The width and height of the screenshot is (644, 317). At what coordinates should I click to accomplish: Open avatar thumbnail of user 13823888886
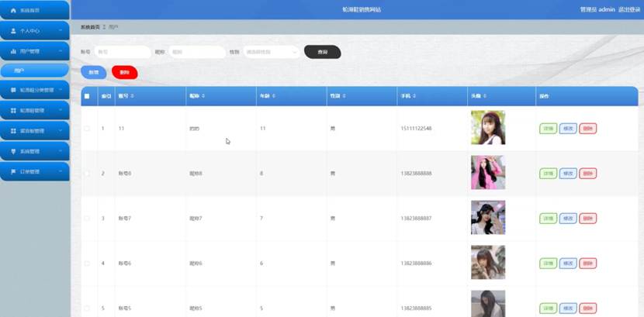(x=488, y=263)
